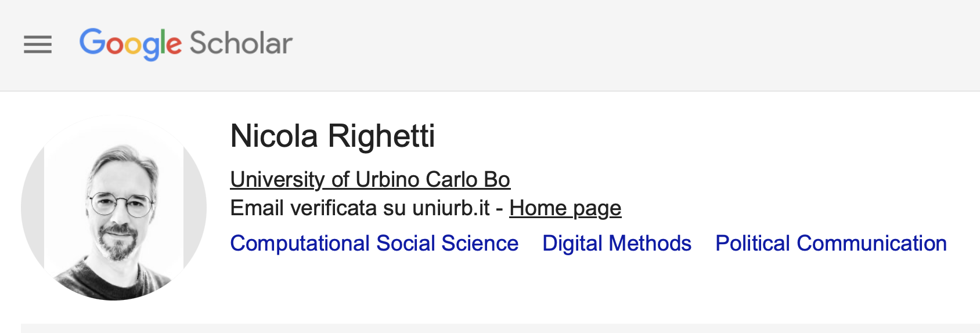
Task: Click the gray "Scholar" word in logo
Action: click(241, 44)
